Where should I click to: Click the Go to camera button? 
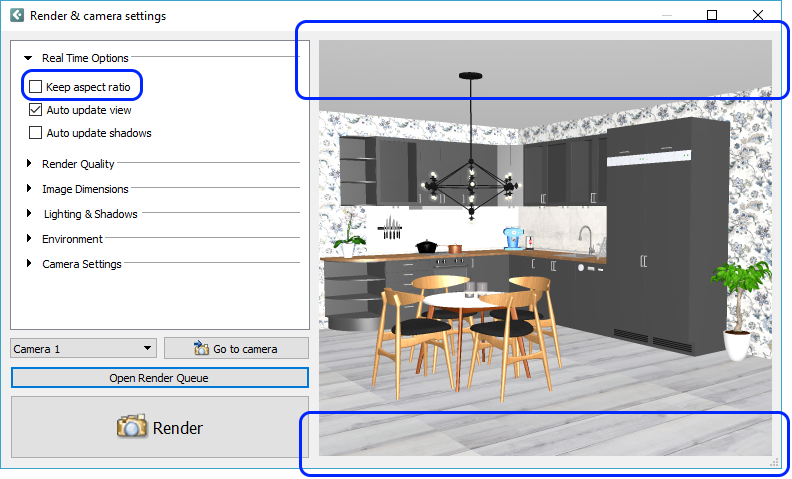pos(236,348)
